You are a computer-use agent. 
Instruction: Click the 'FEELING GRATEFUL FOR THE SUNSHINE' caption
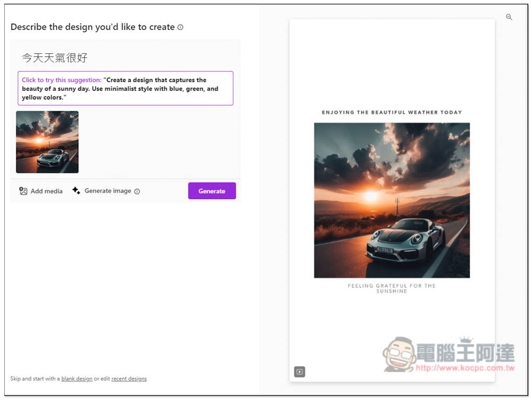392,288
